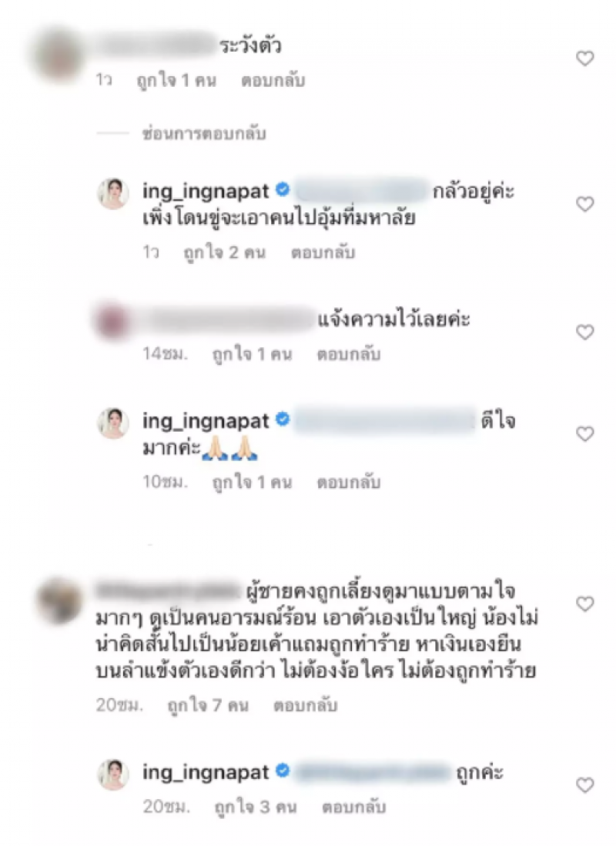This screenshot has height=846, width=616.
Task: Like the 'ระวังตัว' comment with heart icon
Action: click(584, 59)
